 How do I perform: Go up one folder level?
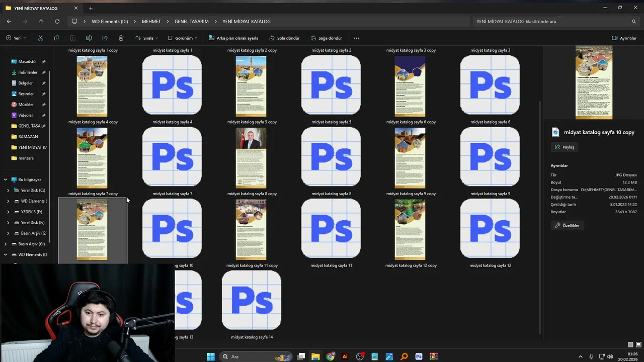click(x=41, y=22)
